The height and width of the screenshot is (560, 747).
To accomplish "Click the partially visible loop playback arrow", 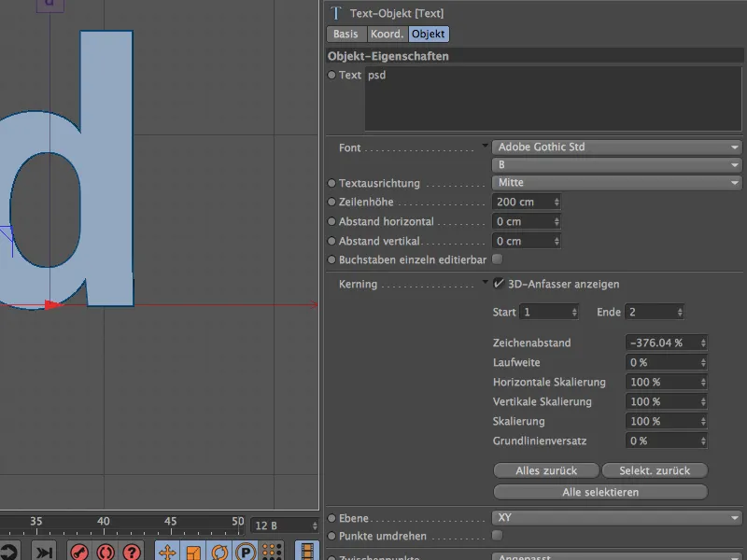I will click(9, 552).
